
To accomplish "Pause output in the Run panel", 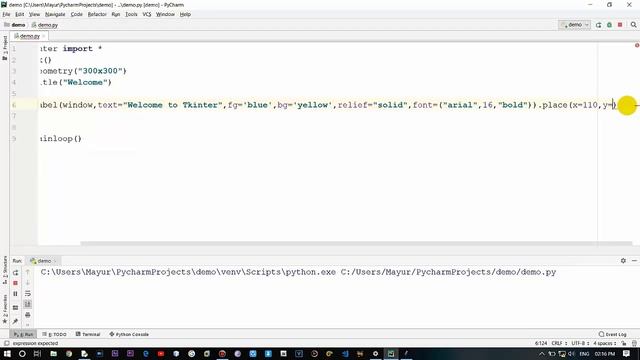I will pos(16,294).
